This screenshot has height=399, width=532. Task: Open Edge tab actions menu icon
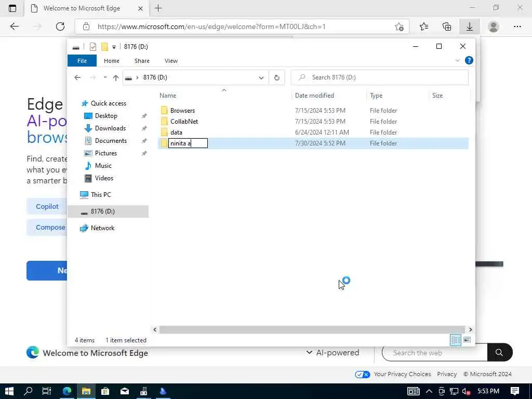(12, 8)
